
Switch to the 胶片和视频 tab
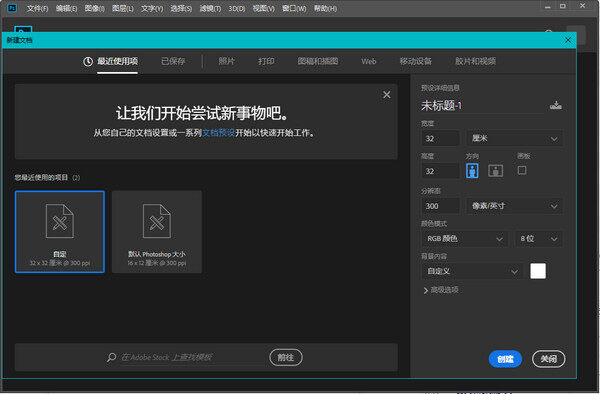click(x=475, y=61)
